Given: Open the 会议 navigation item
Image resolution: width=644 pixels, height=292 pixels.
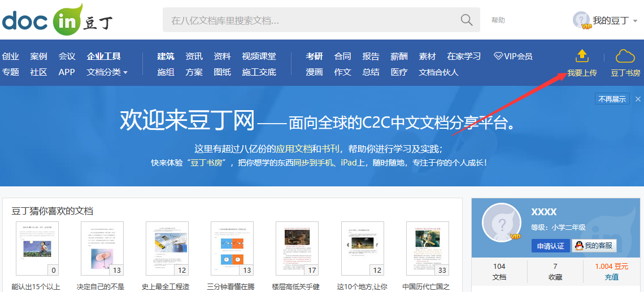Looking at the screenshot, I should pyautogui.click(x=67, y=56).
